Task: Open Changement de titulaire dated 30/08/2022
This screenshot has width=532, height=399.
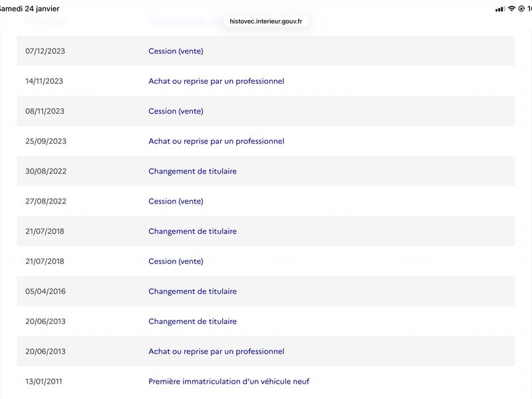Action: click(x=192, y=171)
